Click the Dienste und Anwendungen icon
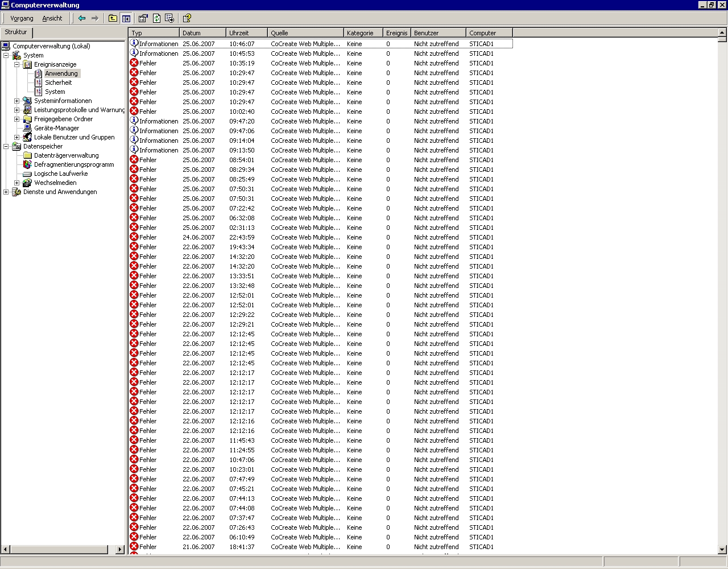728x569 pixels. [x=16, y=192]
